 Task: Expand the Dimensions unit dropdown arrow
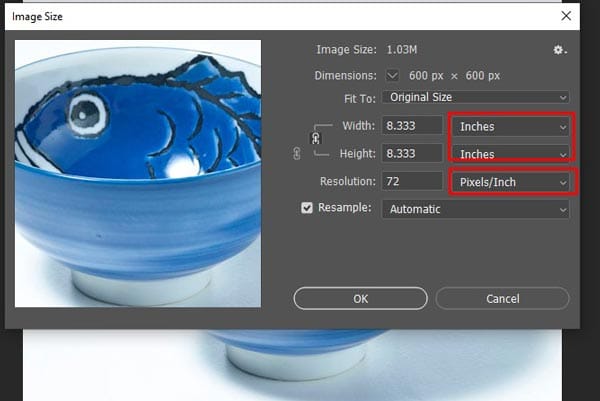pyautogui.click(x=392, y=75)
